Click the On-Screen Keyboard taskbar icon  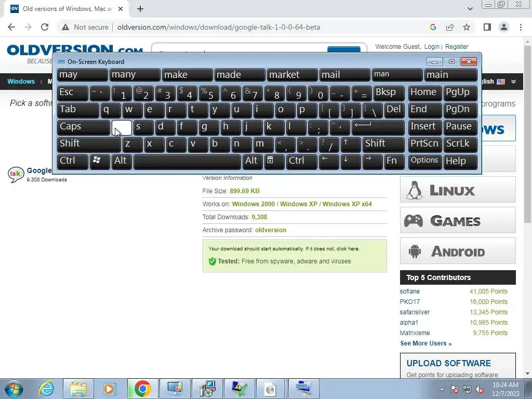[303, 389]
